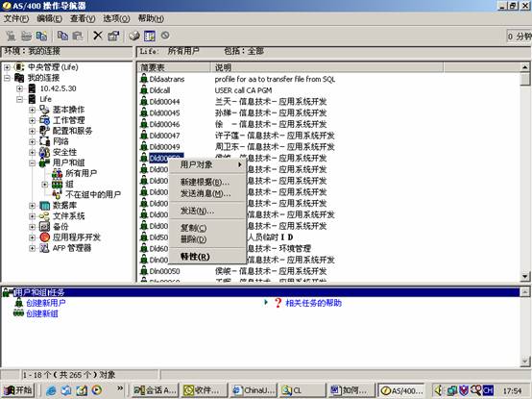Choose 新建根据(B)... from context menu

207,182
